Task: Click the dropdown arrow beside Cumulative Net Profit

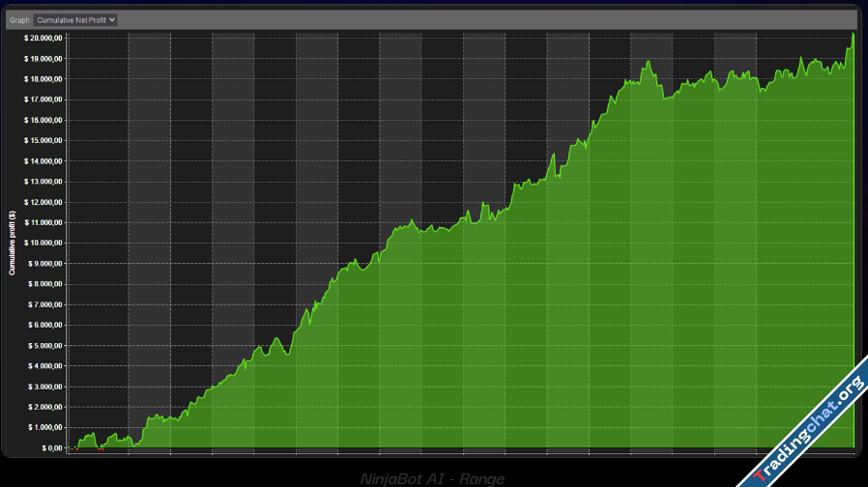Action: pyautogui.click(x=112, y=19)
